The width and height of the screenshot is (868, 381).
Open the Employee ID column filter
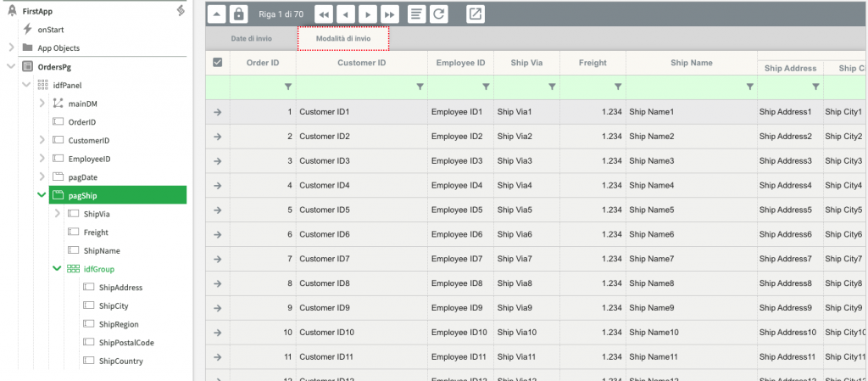[x=486, y=87]
